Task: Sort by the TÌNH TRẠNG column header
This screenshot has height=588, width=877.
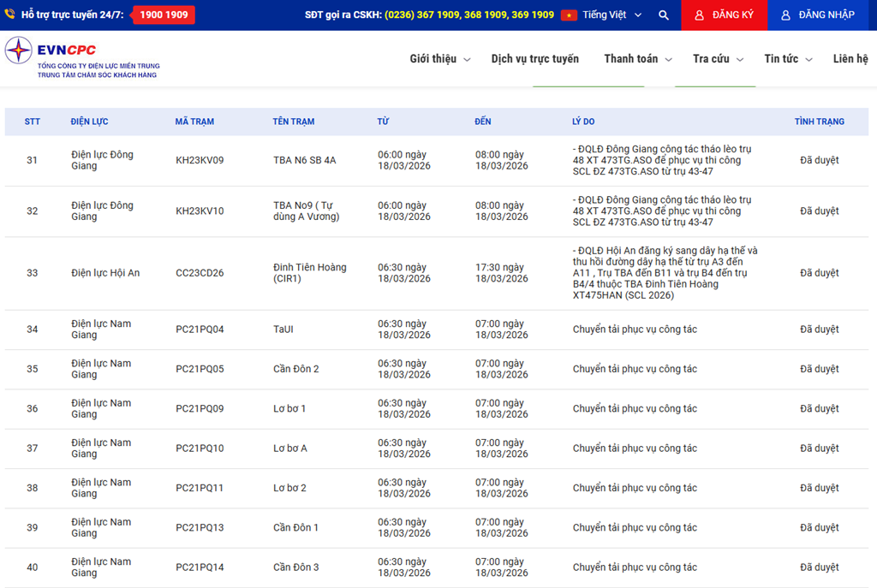Action: point(819,122)
